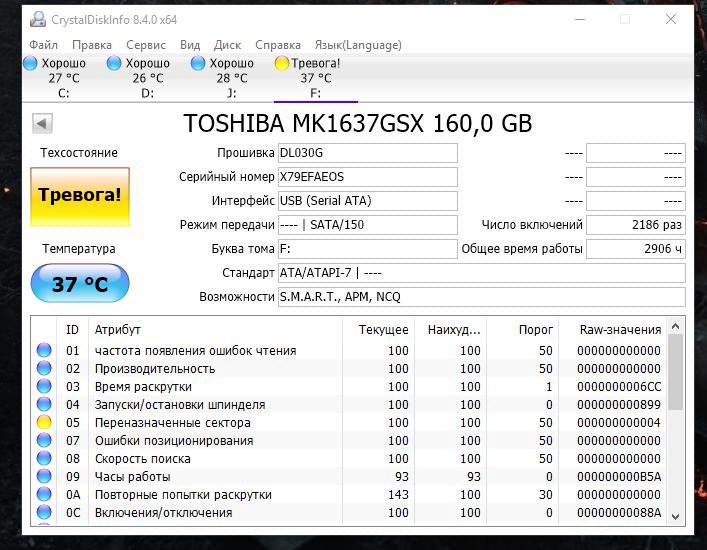
Task: Click blue status orb for attribute 01 row
Action: pyautogui.click(x=44, y=351)
